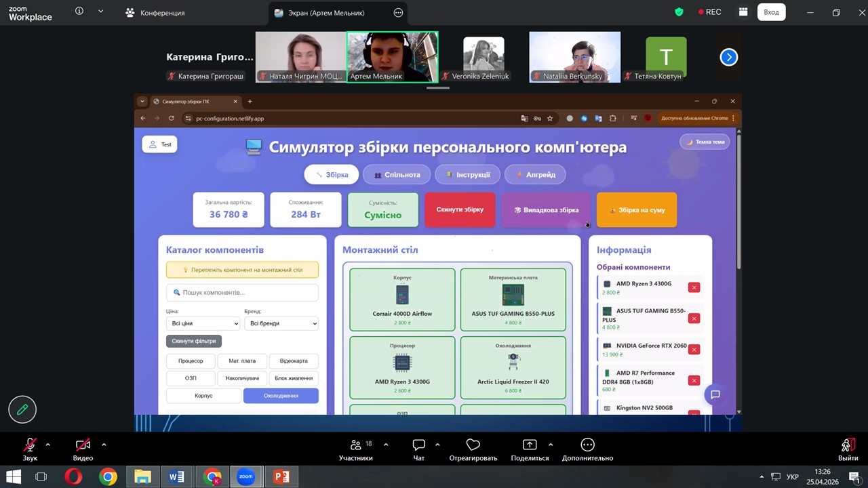Click the Поделиться share screen icon

[529, 445]
